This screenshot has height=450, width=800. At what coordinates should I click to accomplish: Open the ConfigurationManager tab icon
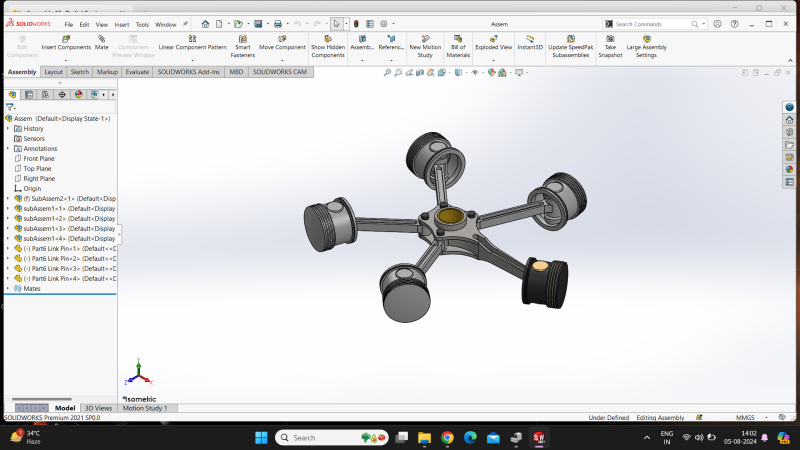pos(45,94)
